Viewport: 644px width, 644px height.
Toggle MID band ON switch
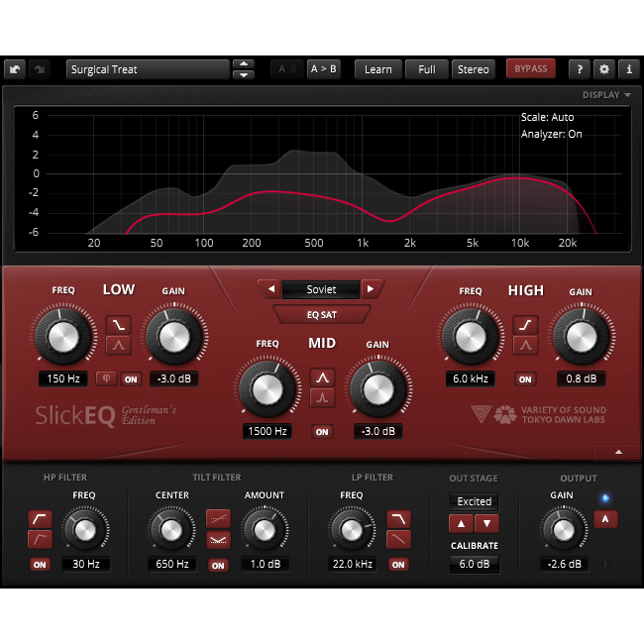[322, 432]
